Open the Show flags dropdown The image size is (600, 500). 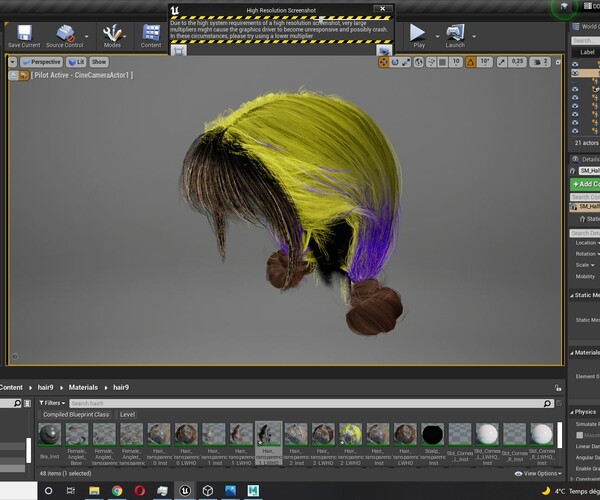point(99,62)
